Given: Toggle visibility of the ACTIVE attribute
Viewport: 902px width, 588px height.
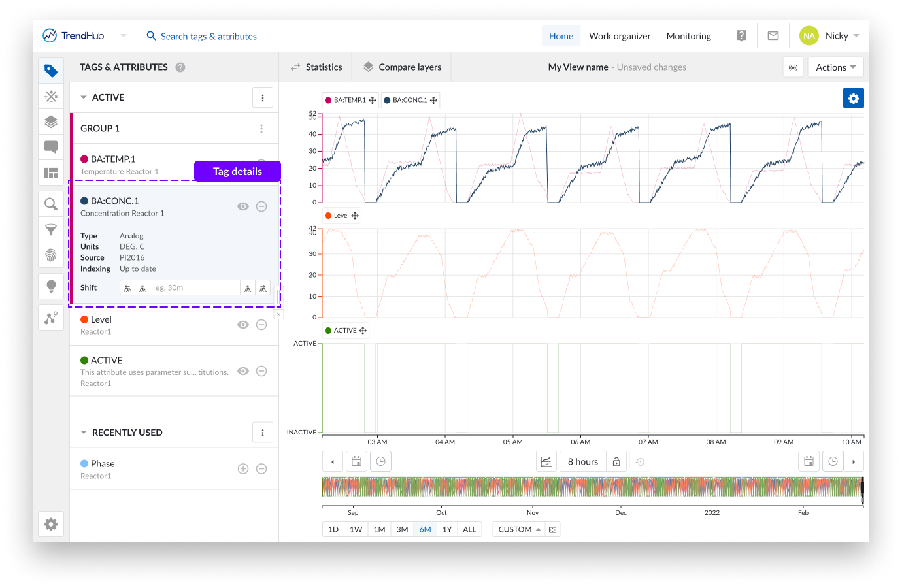Looking at the screenshot, I should click(243, 371).
